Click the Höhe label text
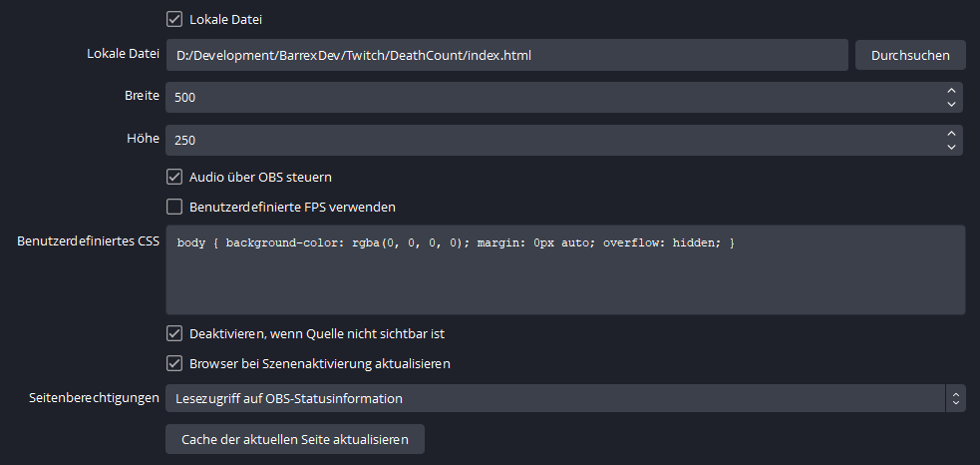980x465 pixels. pos(142,139)
